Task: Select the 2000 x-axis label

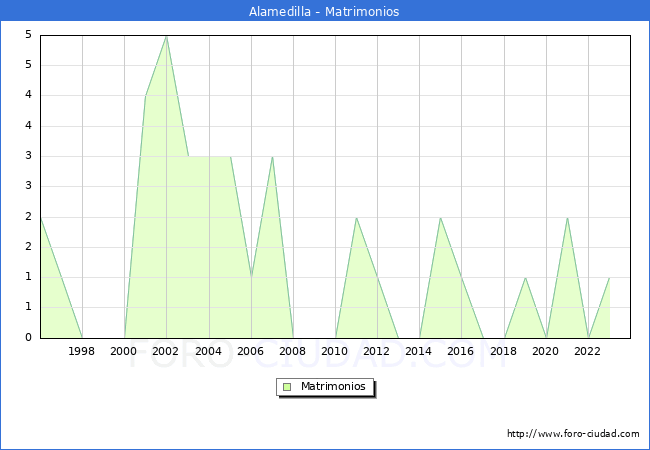Action: (x=124, y=351)
